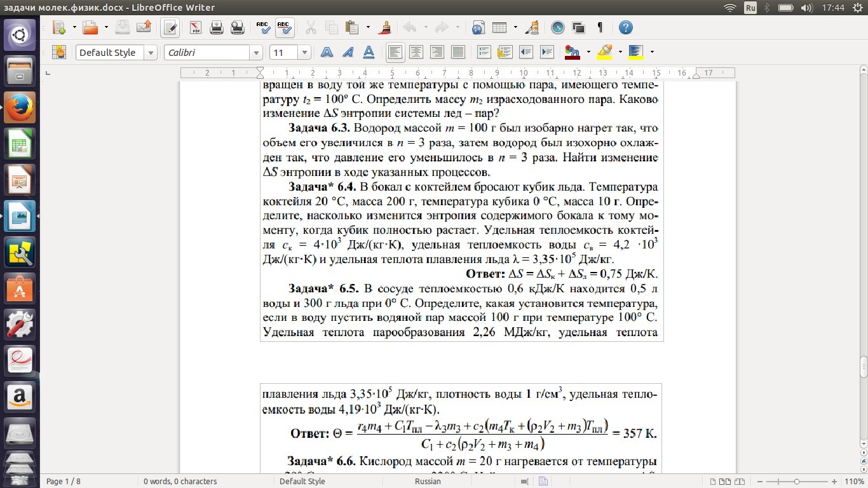The image size is (868, 488).
Task: Increase paragraph indent
Action: click(546, 52)
